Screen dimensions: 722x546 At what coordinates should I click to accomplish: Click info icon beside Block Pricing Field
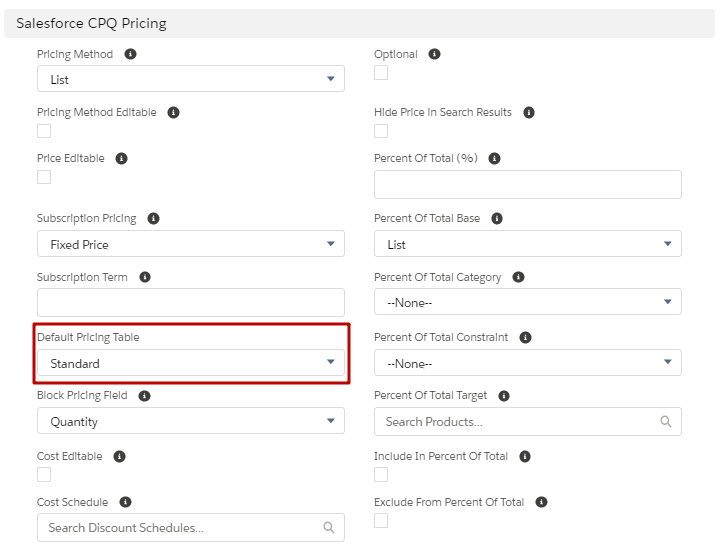(144, 396)
